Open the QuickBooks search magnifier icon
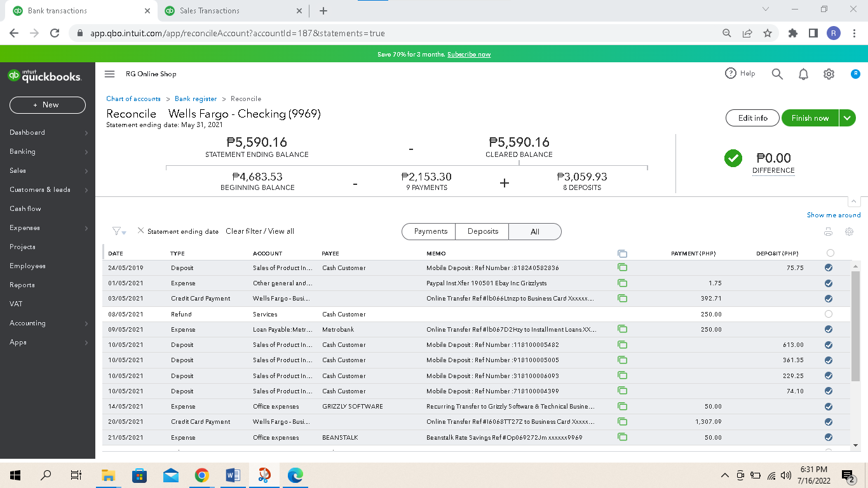Image resolution: width=868 pixels, height=488 pixels. [x=777, y=74]
